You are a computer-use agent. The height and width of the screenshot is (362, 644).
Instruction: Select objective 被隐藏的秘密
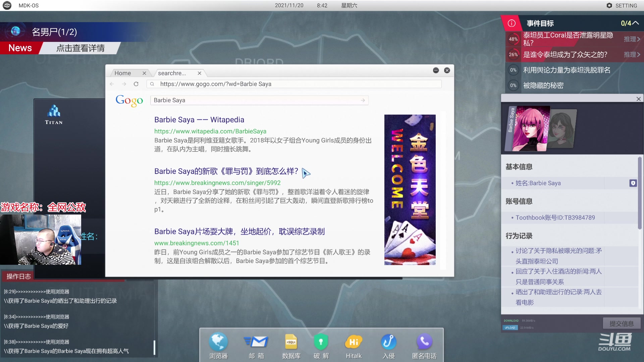click(543, 85)
